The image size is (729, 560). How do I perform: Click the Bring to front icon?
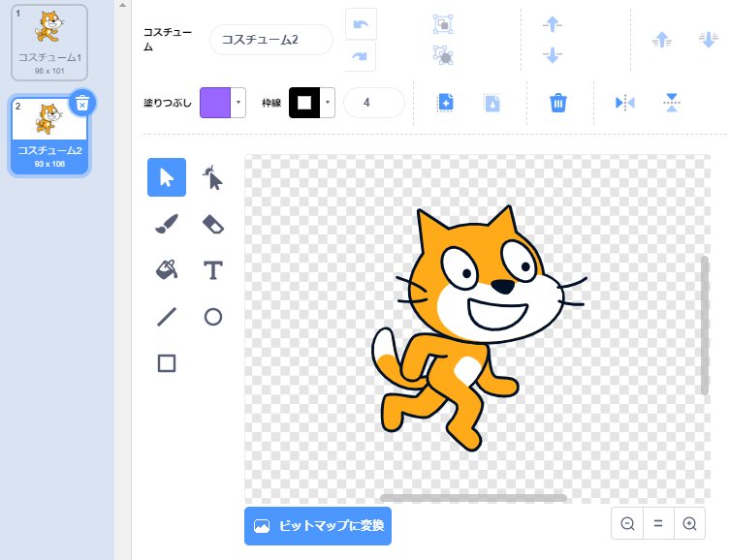[661, 40]
